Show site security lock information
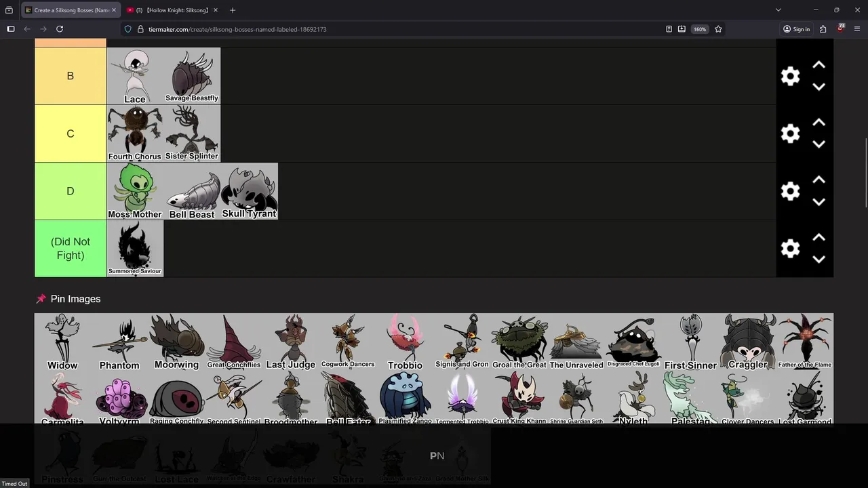868x488 pixels. coord(140,29)
